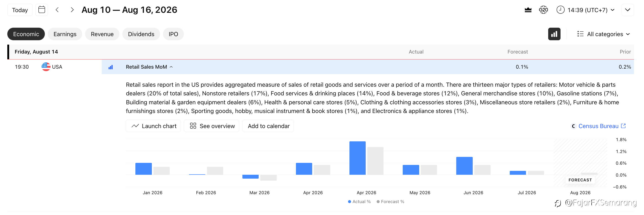The image size is (644, 215).
Task: Toggle high importance crown filter
Action: pyautogui.click(x=528, y=10)
